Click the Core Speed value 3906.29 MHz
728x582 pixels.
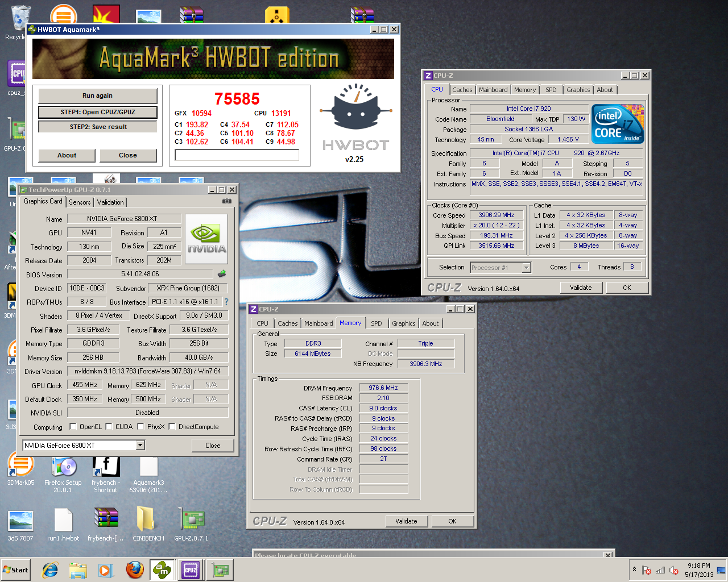pos(497,215)
